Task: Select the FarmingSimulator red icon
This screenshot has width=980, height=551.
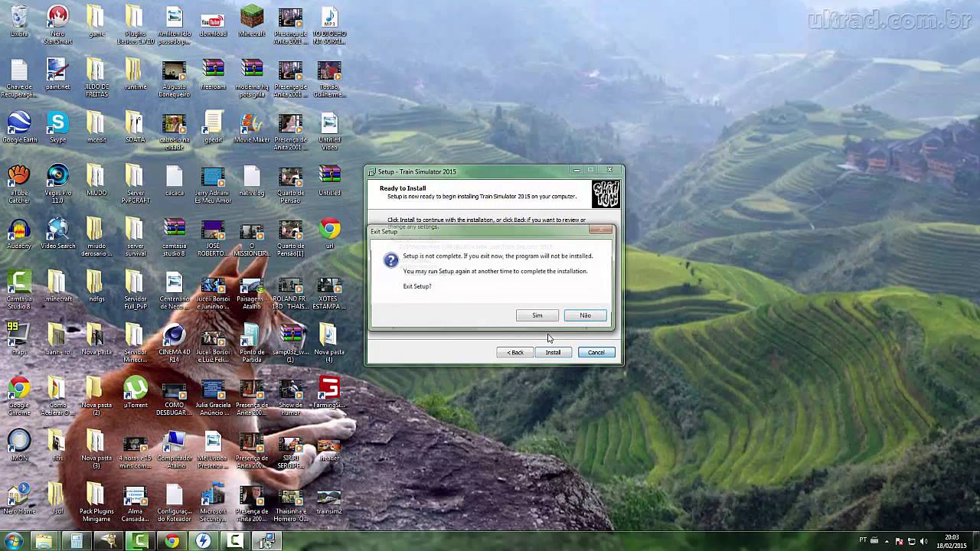Action: click(x=329, y=393)
